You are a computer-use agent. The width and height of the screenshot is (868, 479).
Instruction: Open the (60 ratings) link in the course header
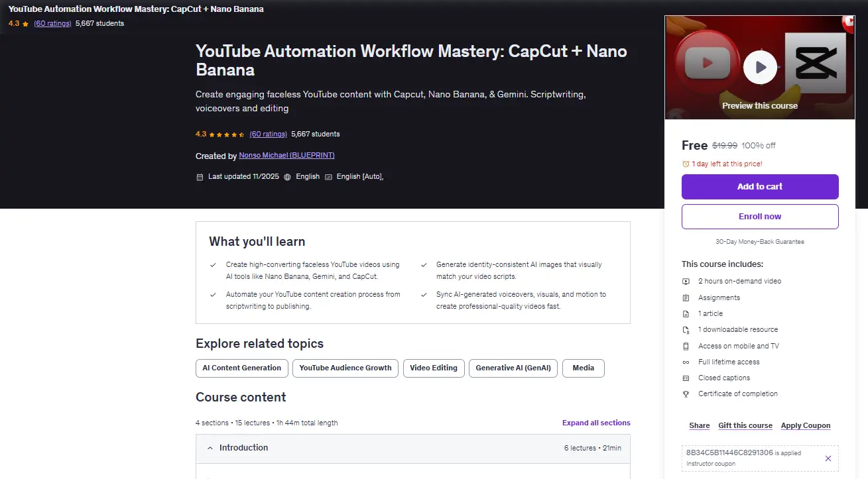click(x=268, y=134)
